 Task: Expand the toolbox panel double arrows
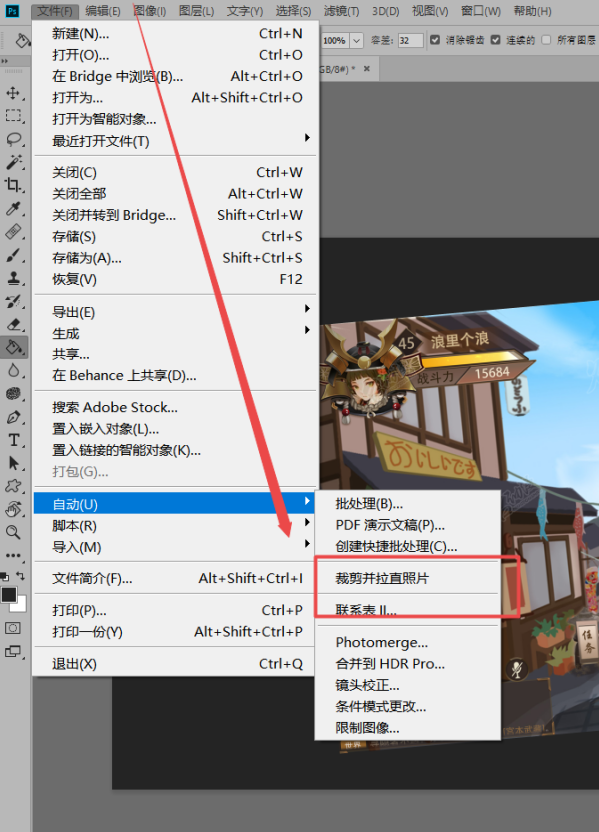point(5,62)
